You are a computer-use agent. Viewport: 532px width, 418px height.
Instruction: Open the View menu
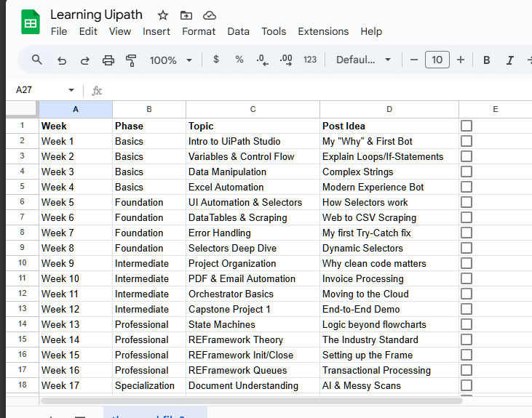pyautogui.click(x=120, y=31)
